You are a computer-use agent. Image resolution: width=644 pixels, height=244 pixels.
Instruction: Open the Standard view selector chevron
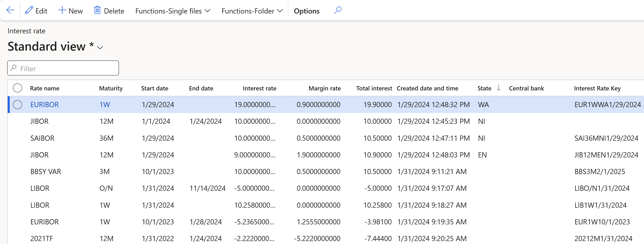100,48
